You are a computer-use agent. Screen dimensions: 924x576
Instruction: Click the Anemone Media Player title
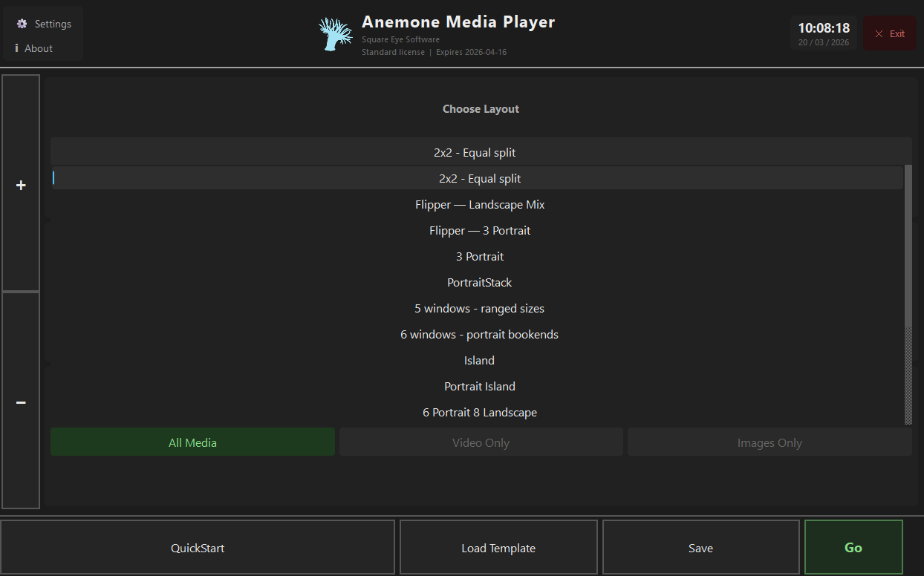pyautogui.click(x=458, y=22)
